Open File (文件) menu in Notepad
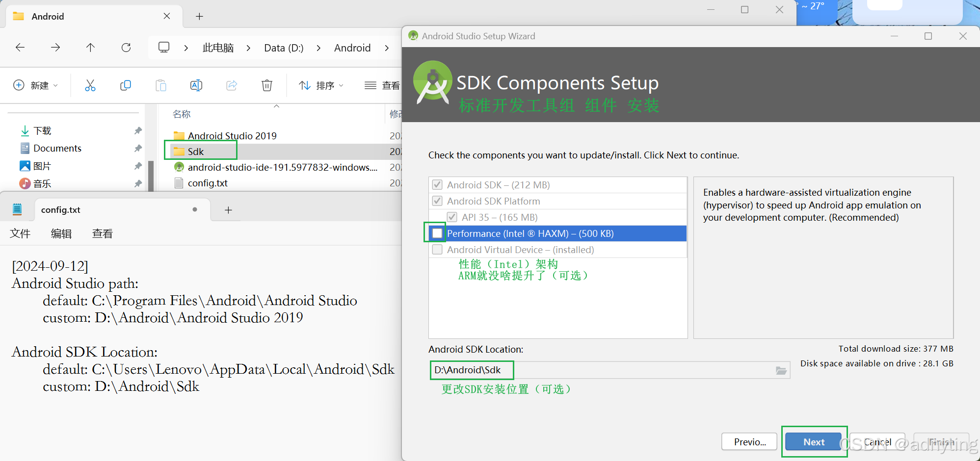 click(20, 233)
